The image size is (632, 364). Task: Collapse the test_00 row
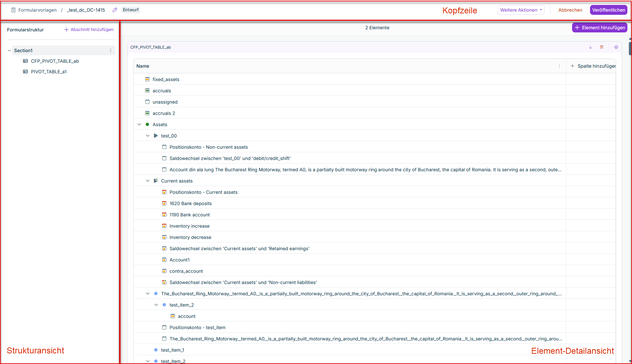pyautogui.click(x=148, y=136)
